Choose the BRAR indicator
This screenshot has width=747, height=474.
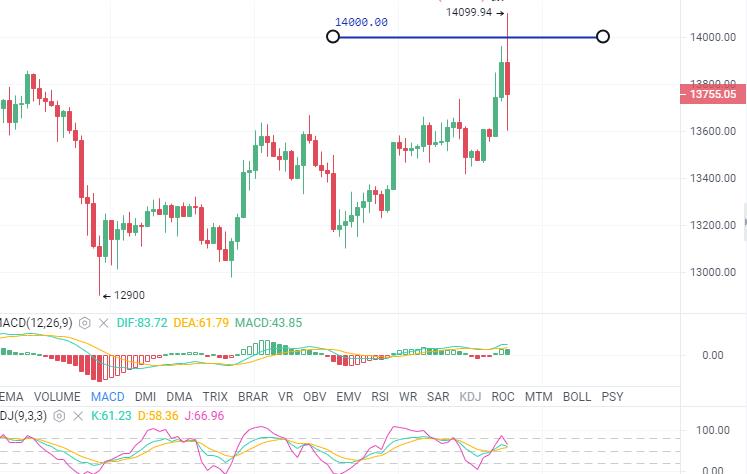click(253, 397)
